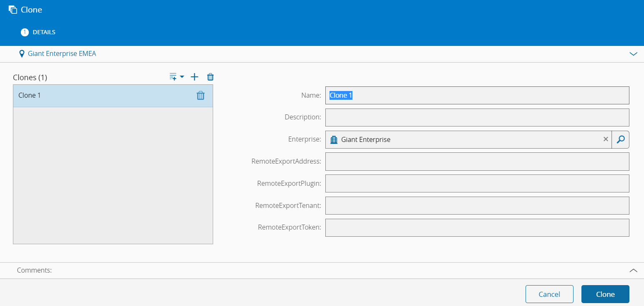Click the add clone plus icon
Image resolution: width=644 pixels, height=306 pixels.
pos(194,77)
